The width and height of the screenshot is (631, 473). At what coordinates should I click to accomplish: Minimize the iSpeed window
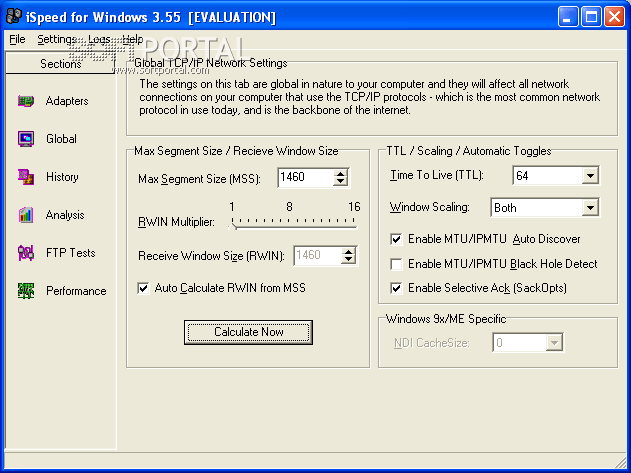coord(568,17)
